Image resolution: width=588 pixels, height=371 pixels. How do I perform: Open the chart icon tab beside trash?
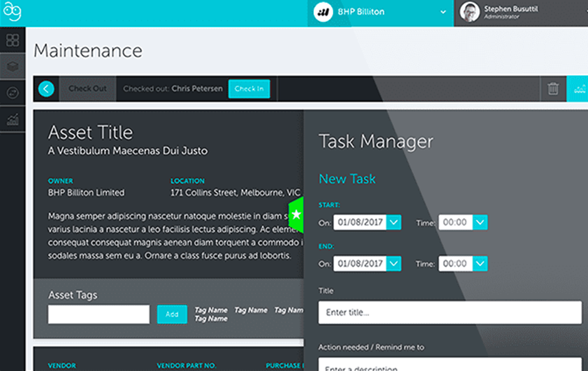577,89
